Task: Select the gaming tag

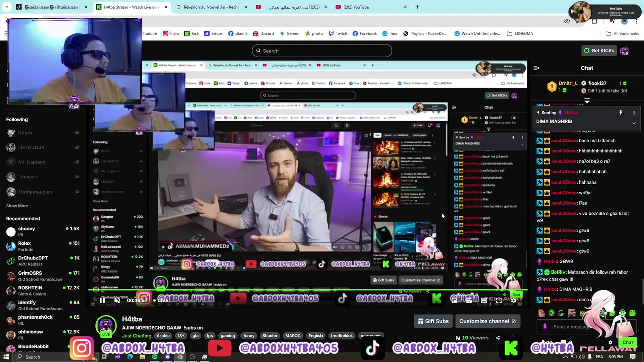Action: [x=228, y=336]
